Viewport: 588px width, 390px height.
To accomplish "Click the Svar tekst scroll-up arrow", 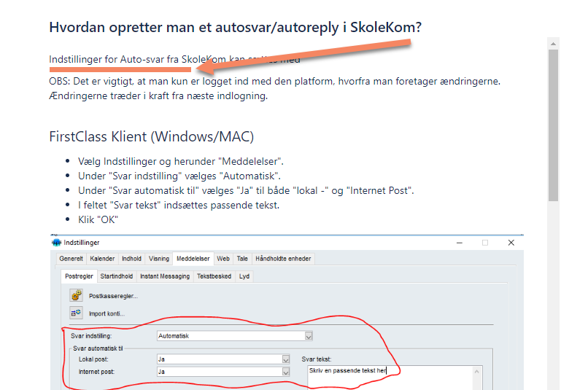I will tap(476, 372).
